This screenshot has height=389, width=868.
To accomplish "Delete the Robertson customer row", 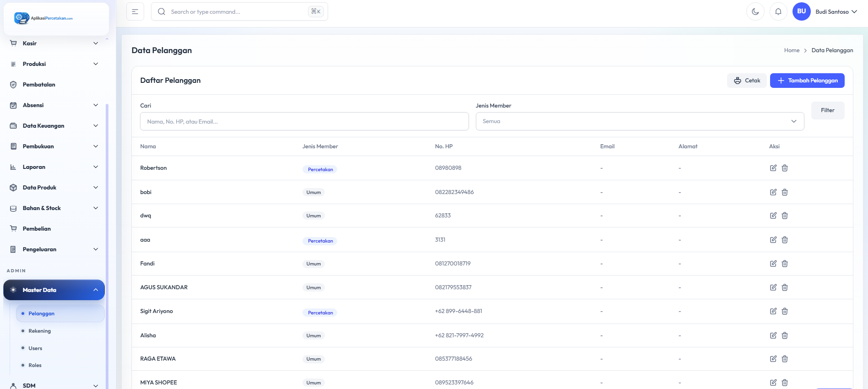I will [x=785, y=168].
